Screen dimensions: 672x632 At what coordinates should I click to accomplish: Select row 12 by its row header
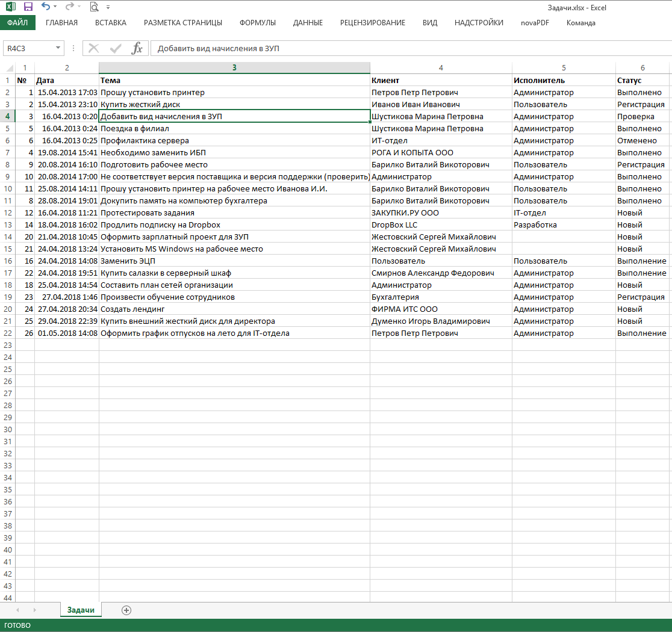[x=7, y=212]
